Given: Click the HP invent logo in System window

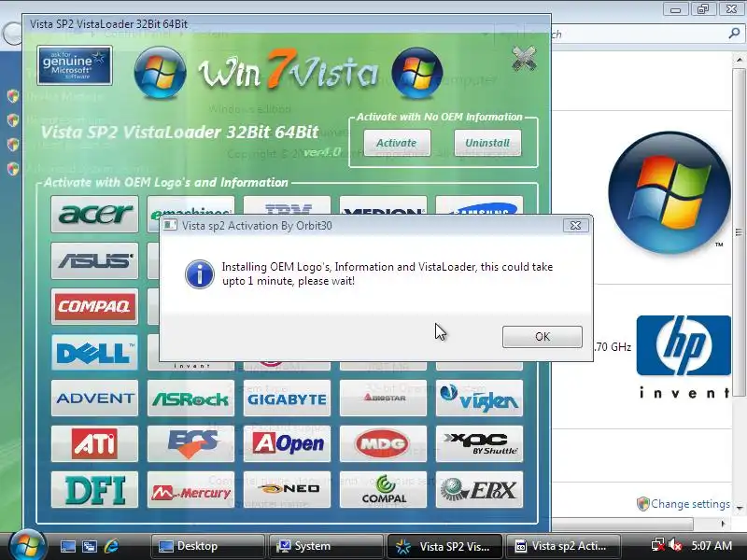Looking at the screenshot, I should 684,356.
